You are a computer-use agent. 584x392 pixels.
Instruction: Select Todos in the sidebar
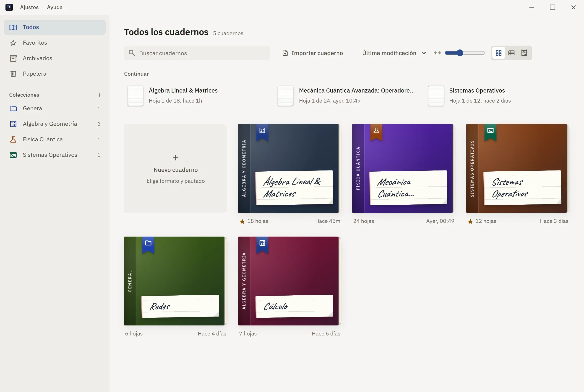(55, 27)
